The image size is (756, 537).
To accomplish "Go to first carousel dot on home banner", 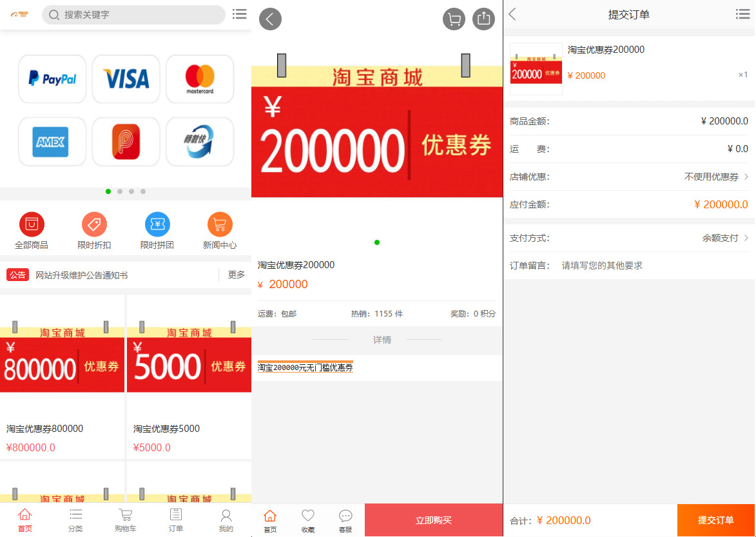I will coord(108,191).
